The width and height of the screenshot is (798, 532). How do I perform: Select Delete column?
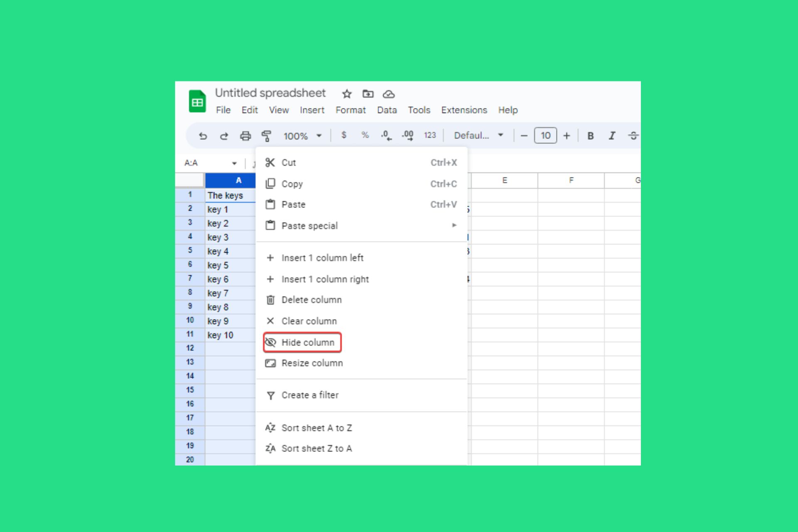[362, 300]
